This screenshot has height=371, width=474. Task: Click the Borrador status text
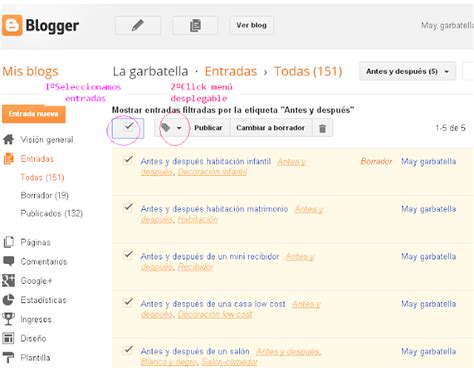click(376, 161)
